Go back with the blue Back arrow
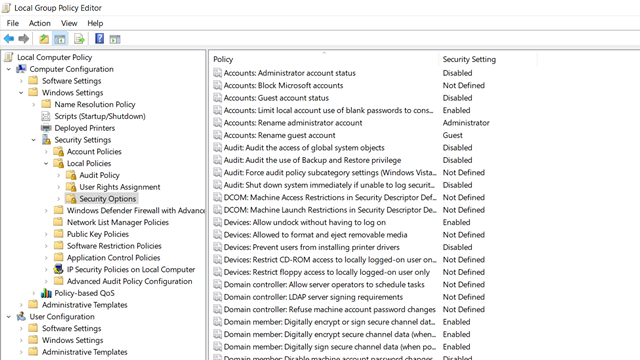This screenshot has height=360, width=640. click(9, 39)
